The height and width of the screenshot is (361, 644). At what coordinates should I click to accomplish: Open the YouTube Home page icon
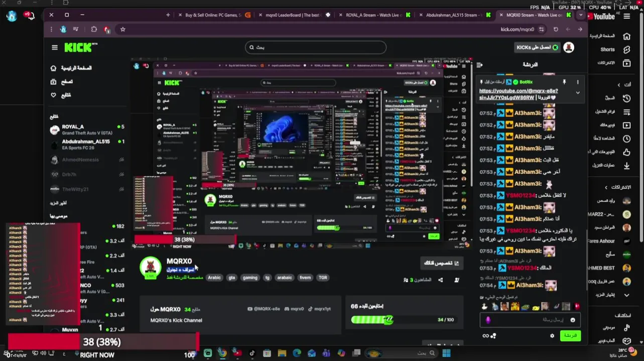pos(626,36)
